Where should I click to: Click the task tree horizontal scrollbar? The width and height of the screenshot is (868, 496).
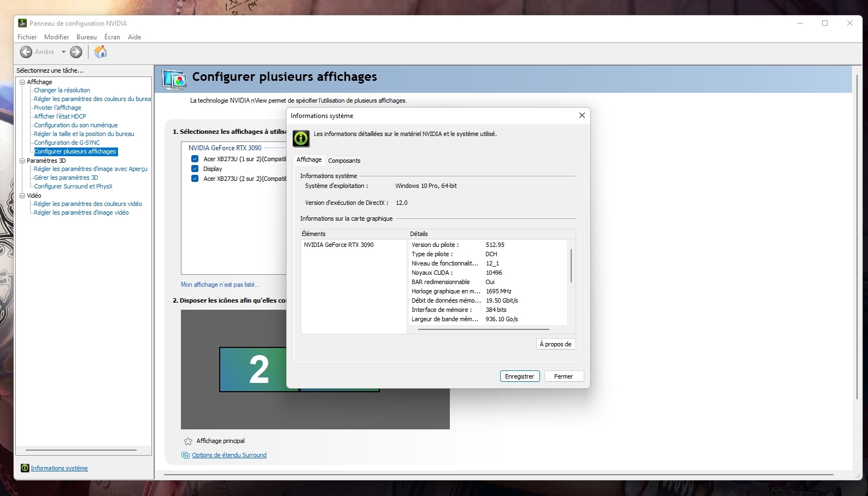click(81, 450)
